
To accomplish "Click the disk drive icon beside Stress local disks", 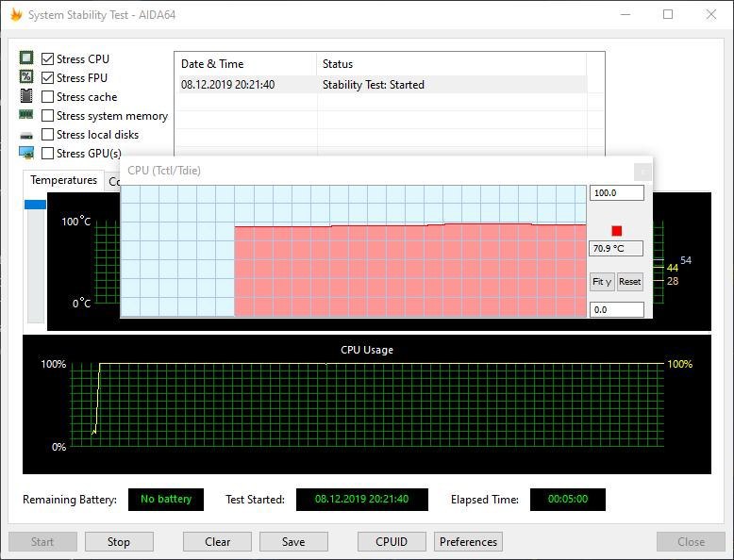I will click(26, 136).
